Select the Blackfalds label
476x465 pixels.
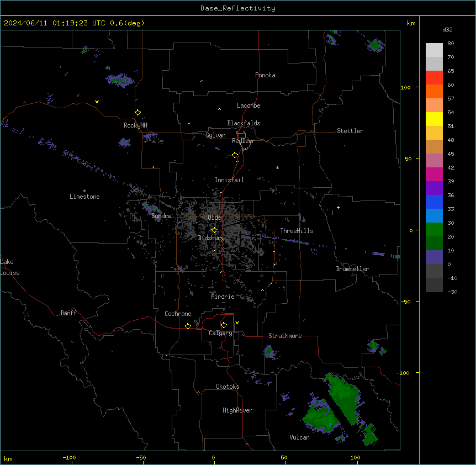tap(244, 123)
